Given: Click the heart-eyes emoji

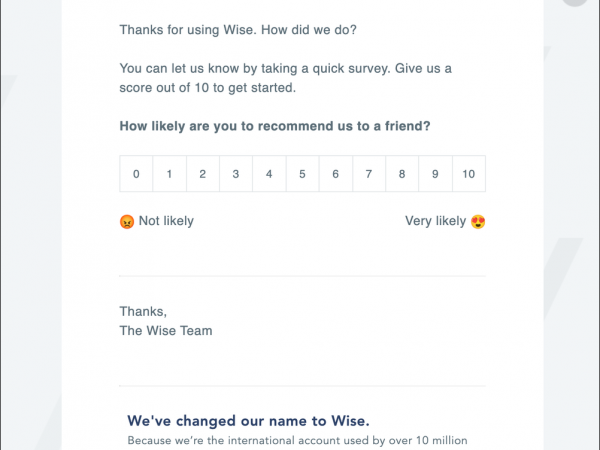Looking at the screenshot, I should (x=478, y=221).
